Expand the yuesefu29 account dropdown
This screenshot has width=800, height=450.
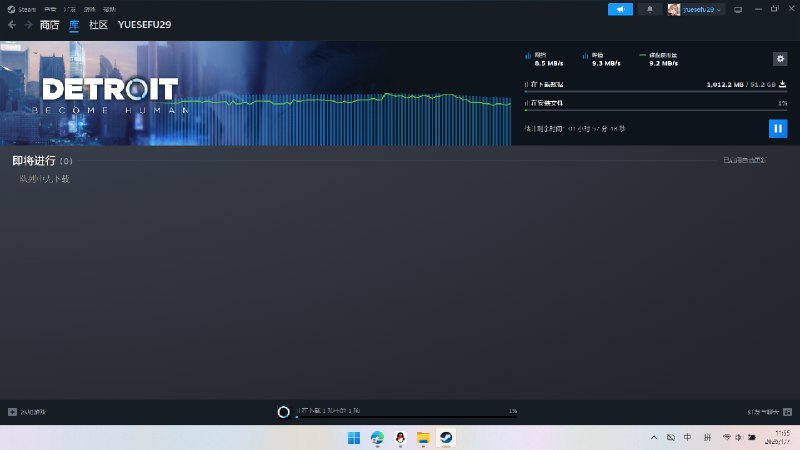click(x=695, y=9)
